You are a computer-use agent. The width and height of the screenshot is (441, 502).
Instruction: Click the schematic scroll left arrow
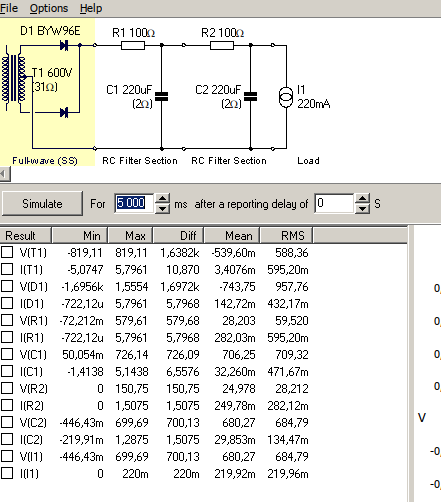5,174
